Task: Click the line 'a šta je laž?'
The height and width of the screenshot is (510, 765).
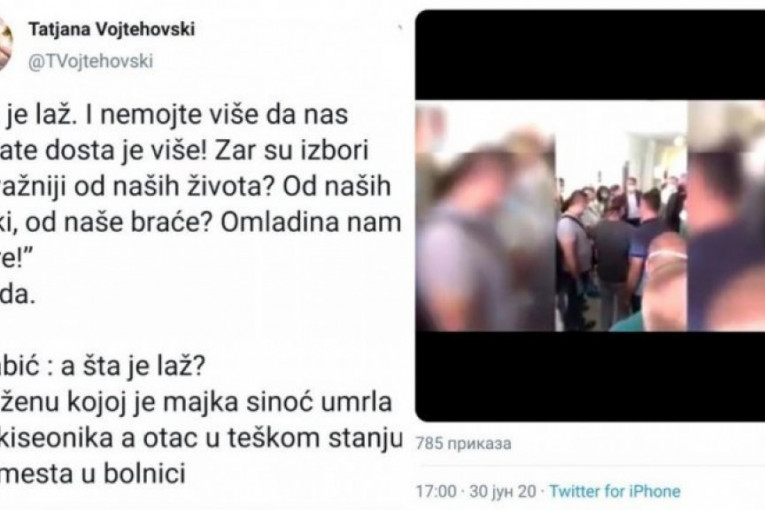Action: [x=134, y=367]
